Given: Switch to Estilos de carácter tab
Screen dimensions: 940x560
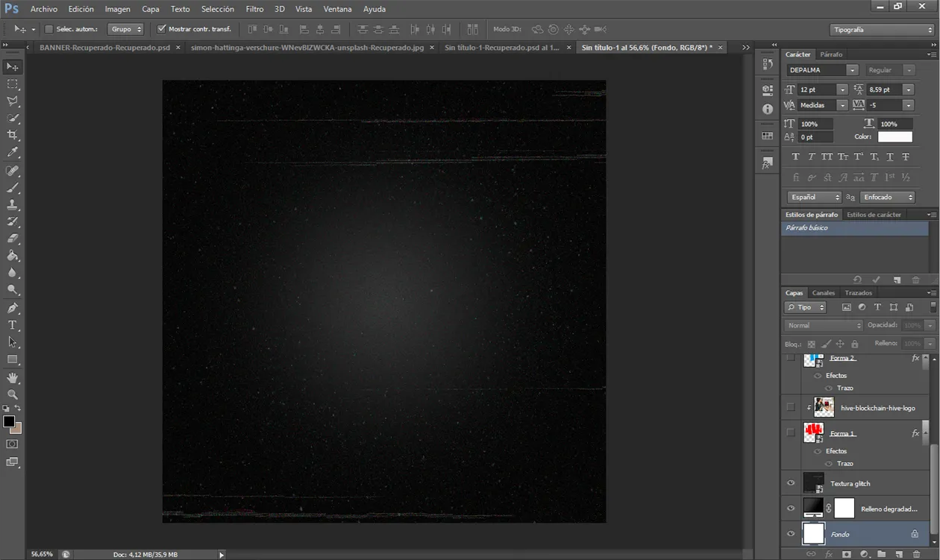Looking at the screenshot, I should [x=874, y=215].
